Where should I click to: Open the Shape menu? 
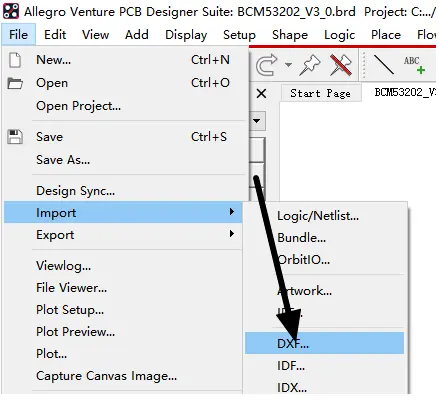290,35
